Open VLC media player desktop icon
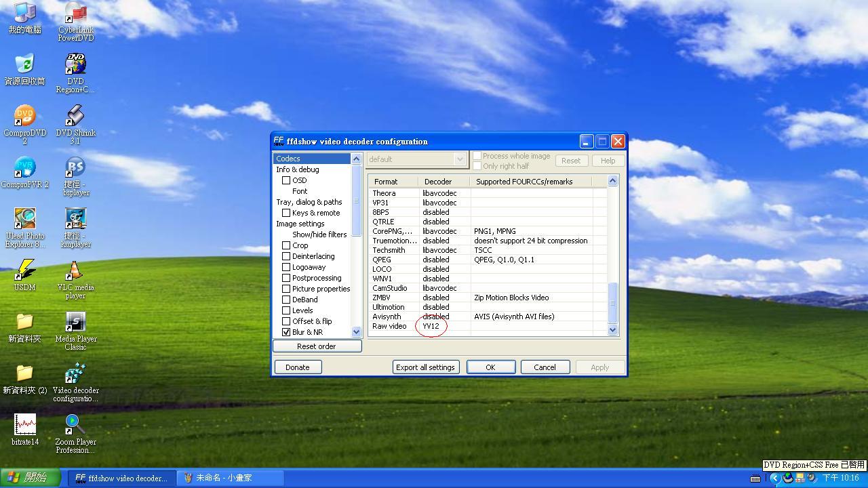Screen dimensions: 868x488 [75, 272]
